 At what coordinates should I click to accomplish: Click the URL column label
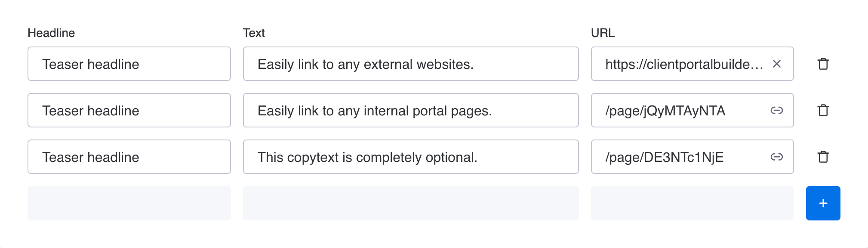[603, 33]
